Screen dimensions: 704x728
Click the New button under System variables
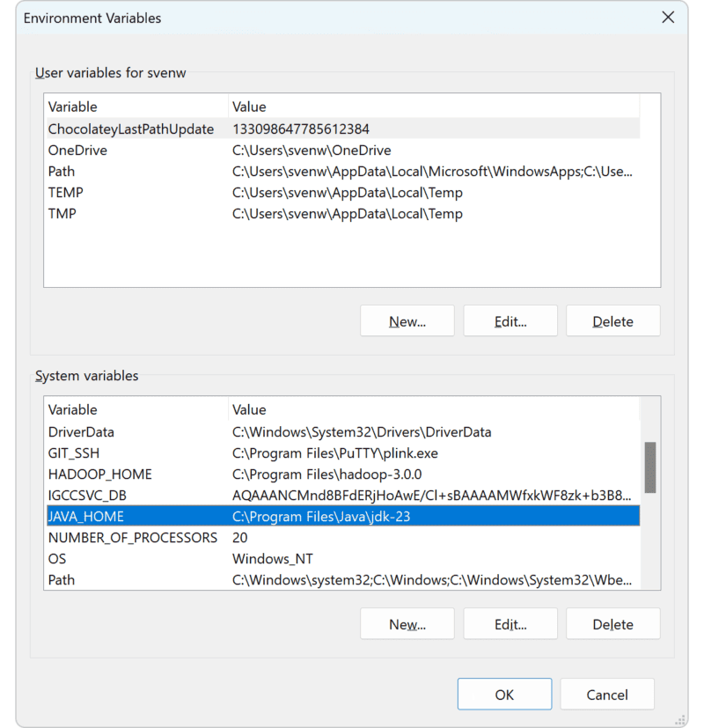(407, 623)
